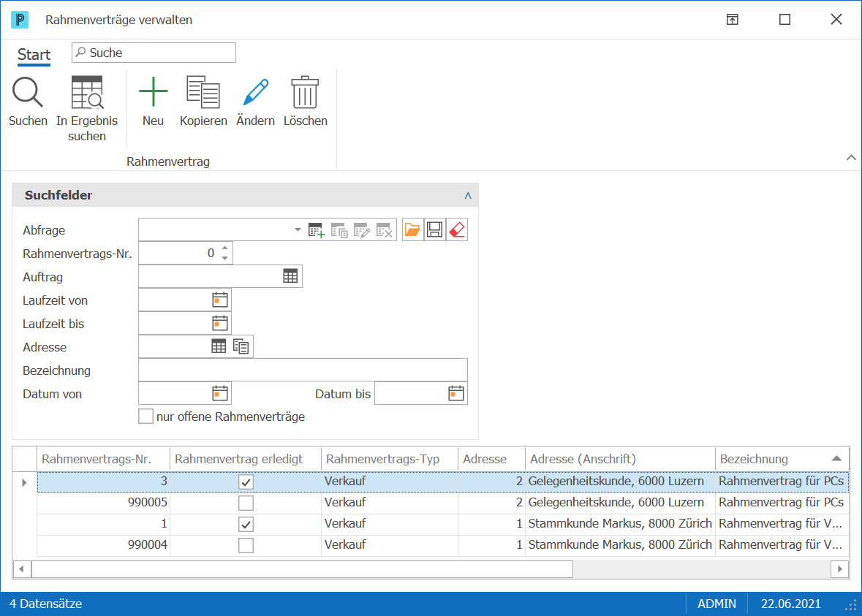This screenshot has width=862, height=616.
Task: Click the Ändern pencil icon
Action: [x=256, y=92]
